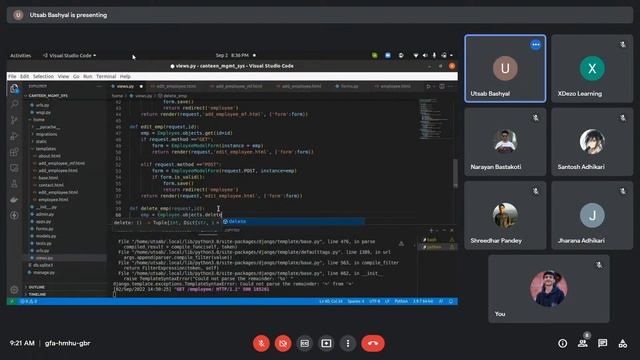Open Meet more options three-dot menu
The width and height of the screenshot is (640, 360).
coord(348,343)
